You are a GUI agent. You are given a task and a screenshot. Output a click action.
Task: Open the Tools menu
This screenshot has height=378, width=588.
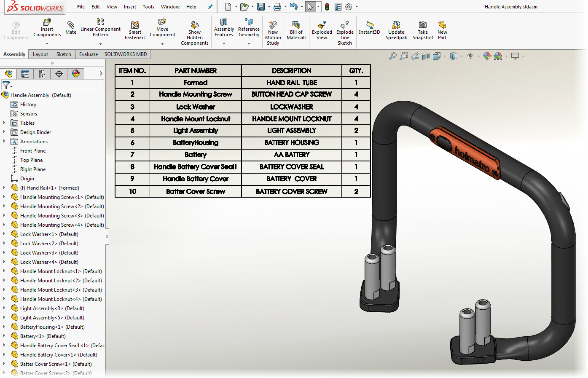click(x=148, y=7)
